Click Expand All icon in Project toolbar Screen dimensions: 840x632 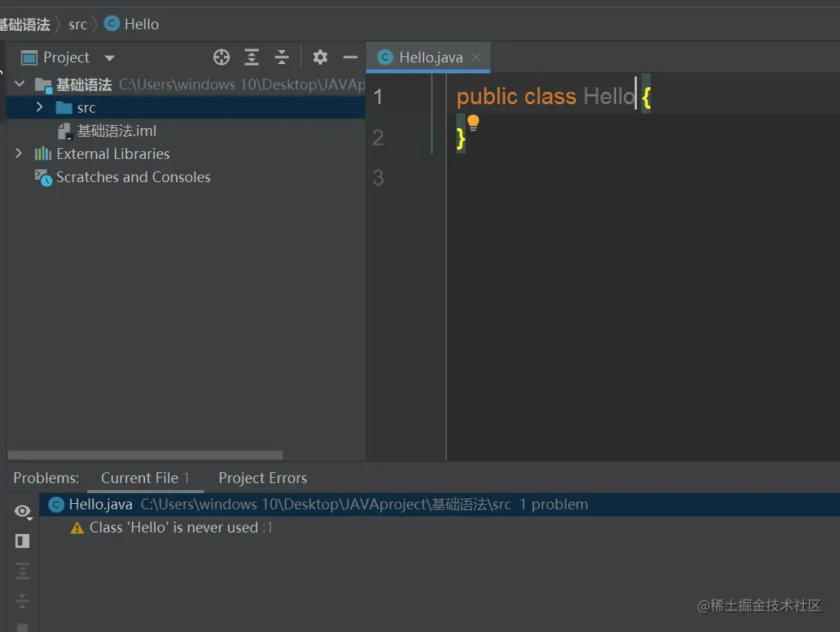(251, 57)
